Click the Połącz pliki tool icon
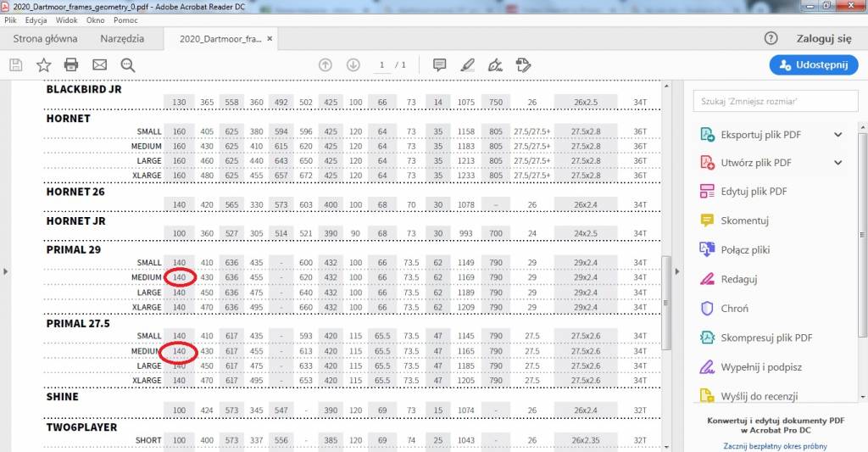This screenshot has height=452, width=868. (x=708, y=249)
